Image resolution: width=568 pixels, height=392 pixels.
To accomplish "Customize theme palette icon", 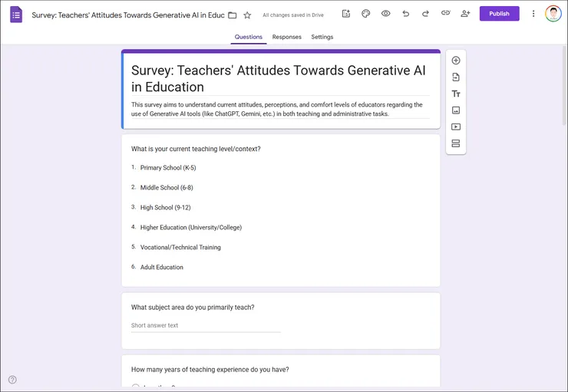I will coord(366,14).
